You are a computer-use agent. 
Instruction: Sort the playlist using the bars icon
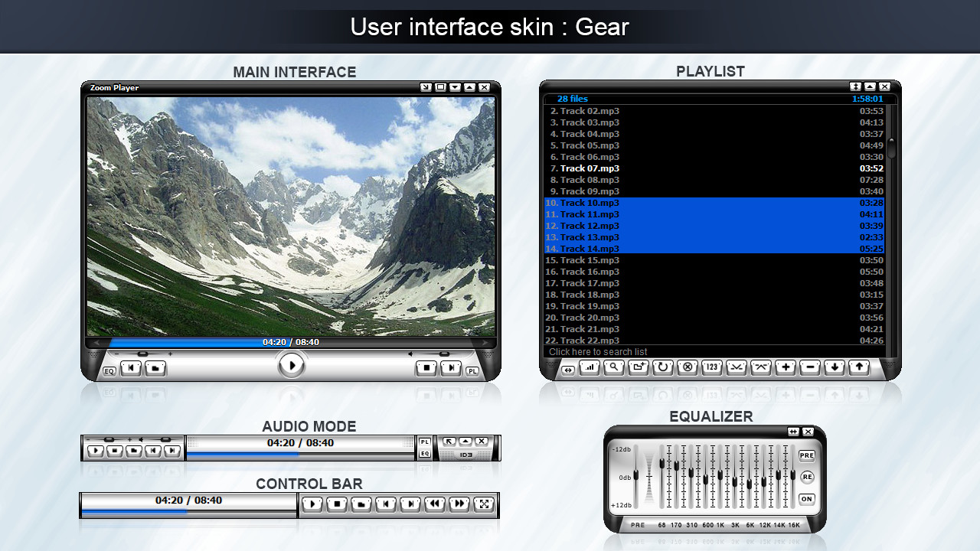coord(590,368)
